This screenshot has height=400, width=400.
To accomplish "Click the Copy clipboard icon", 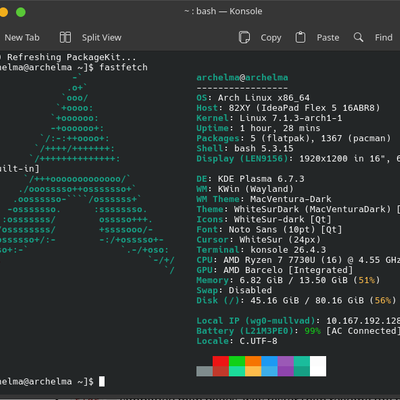I will pyautogui.click(x=244, y=37).
